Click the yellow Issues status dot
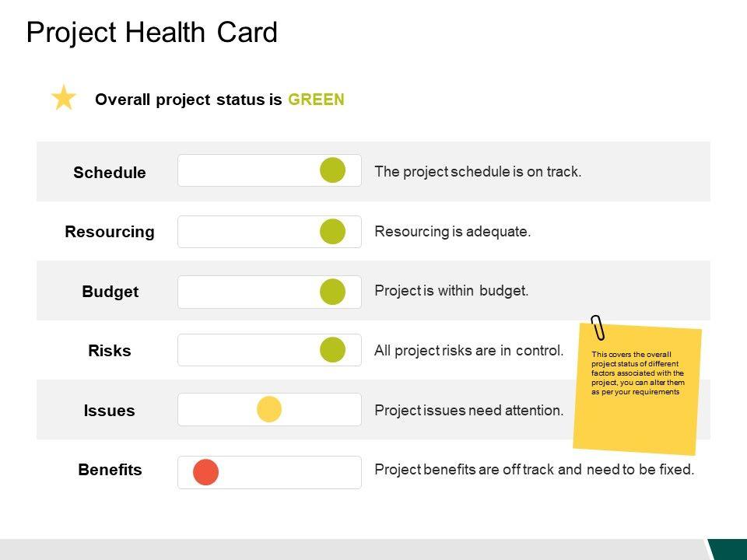This screenshot has height=560, width=747. (x=269, y=409)
